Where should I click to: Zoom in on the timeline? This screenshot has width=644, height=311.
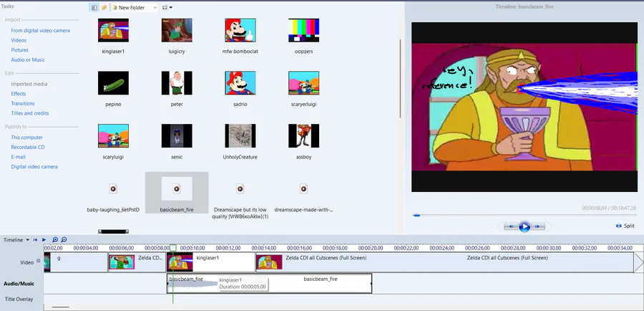tap(55, 240)
